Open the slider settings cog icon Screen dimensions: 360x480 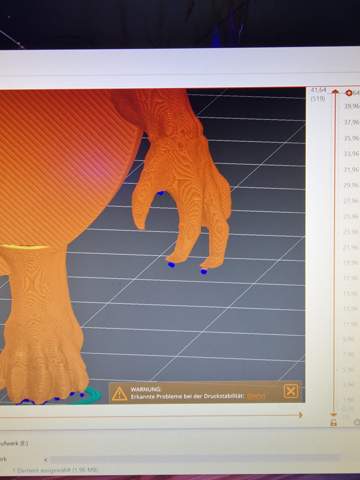[357, 422]
